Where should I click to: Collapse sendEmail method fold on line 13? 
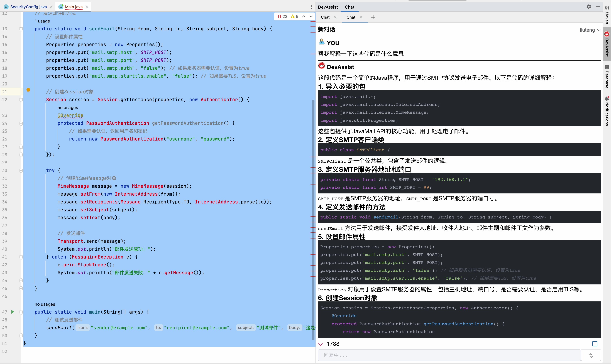tap(21, 29)
